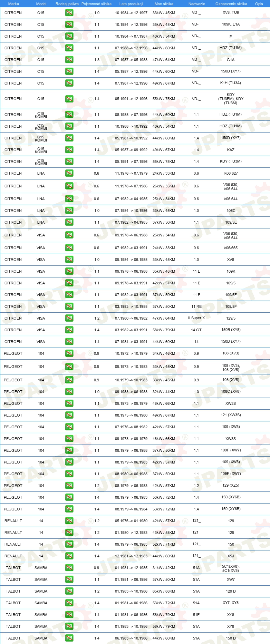Click petrol icon in VISA 11 RE row
This screenshot has width=270, height=644.
[x=69, y=306]
